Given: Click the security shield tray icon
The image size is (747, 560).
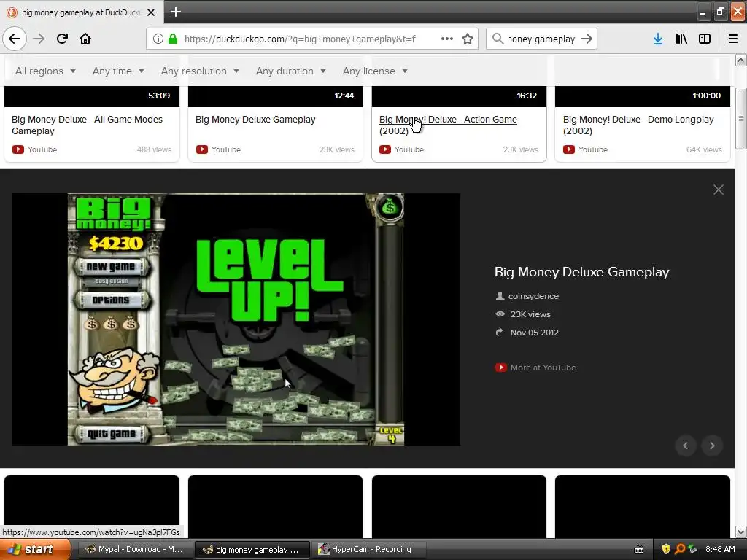Looking at the screenshot, I should (x=665, y=549).
